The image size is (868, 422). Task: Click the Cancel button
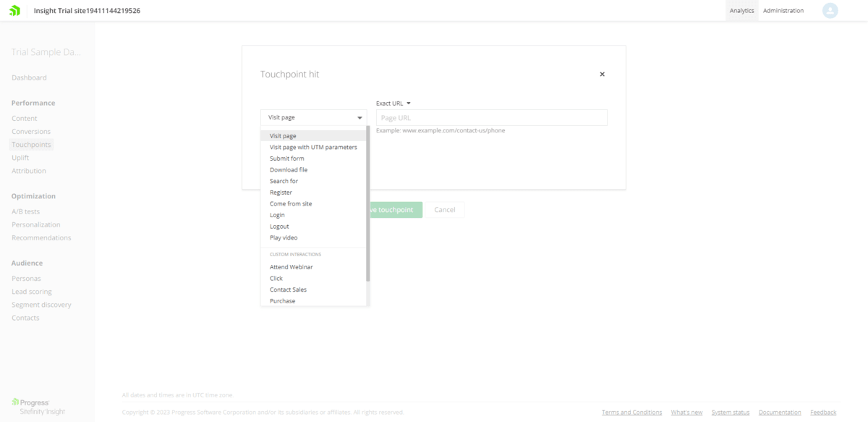pos(444,209)
